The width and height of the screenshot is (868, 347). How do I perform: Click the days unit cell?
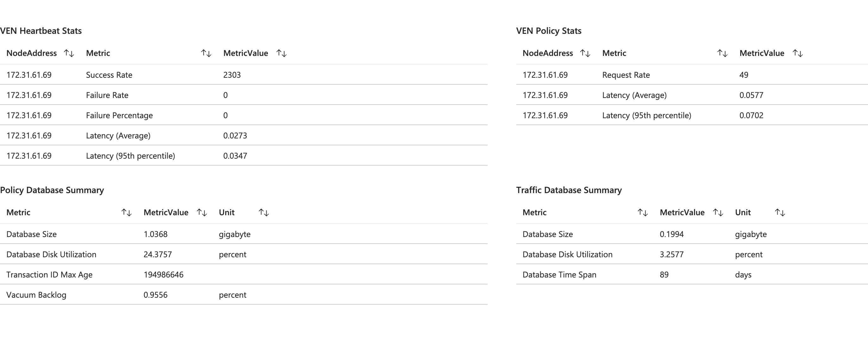click(743, 275)
